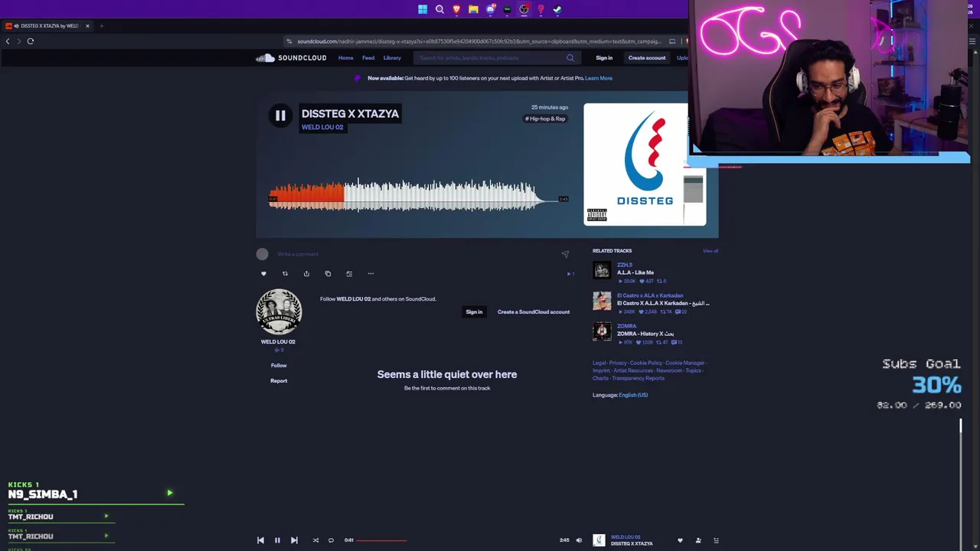Click Create a SoundCloud account link
Image resolution: width=980 pixels, height=551 pixels.
point(534,312)
